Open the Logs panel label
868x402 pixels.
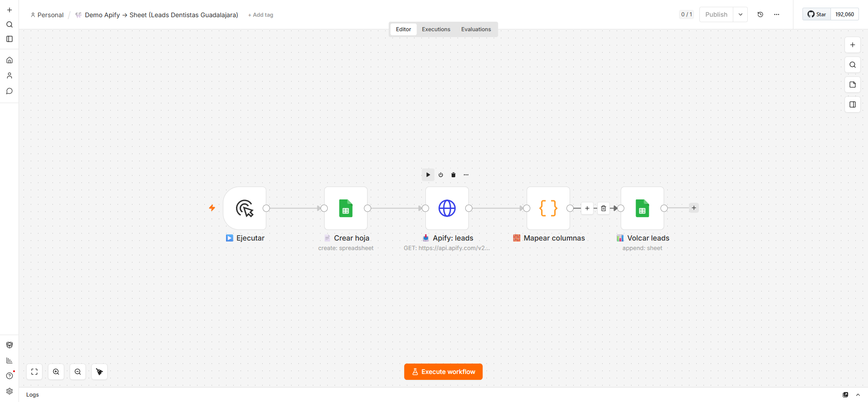tap(33, 395)
